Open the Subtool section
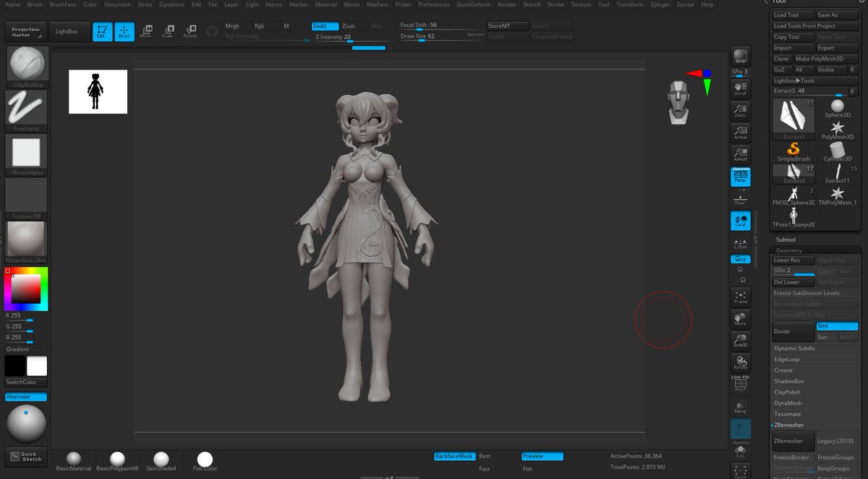 tap(786, 239)
